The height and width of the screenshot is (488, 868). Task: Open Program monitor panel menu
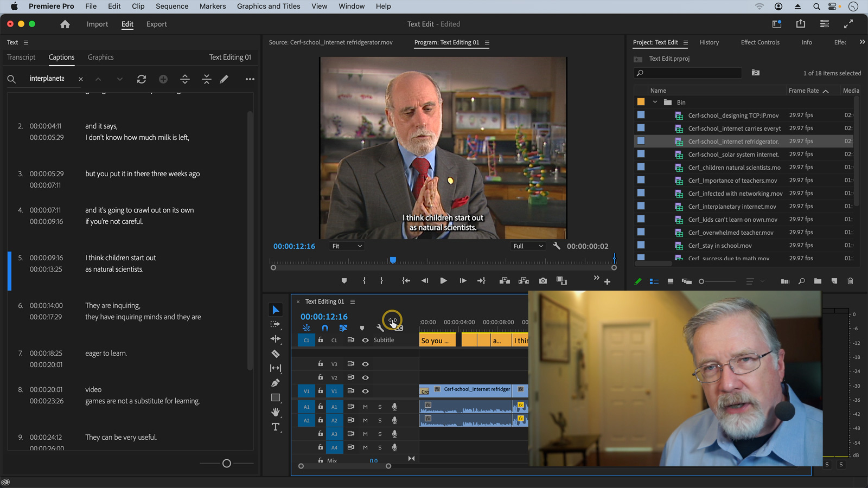point(487,42)
